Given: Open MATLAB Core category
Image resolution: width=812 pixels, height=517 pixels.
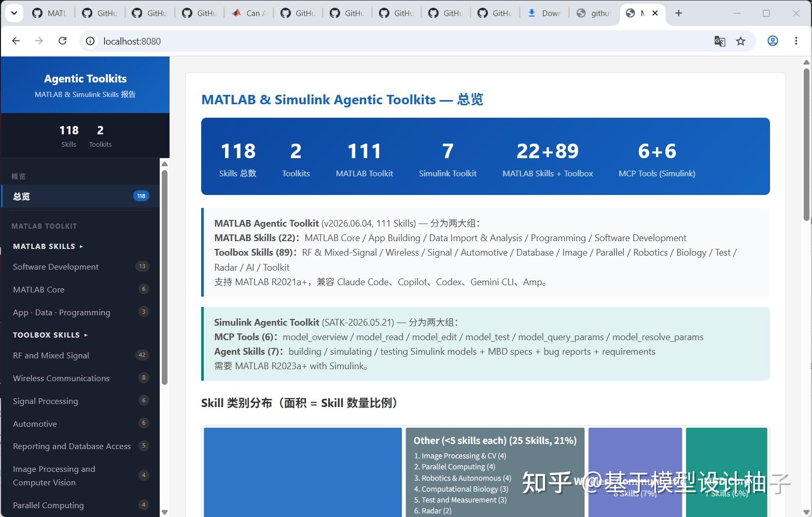Looking at the screenshot, I should coord(80,289).
